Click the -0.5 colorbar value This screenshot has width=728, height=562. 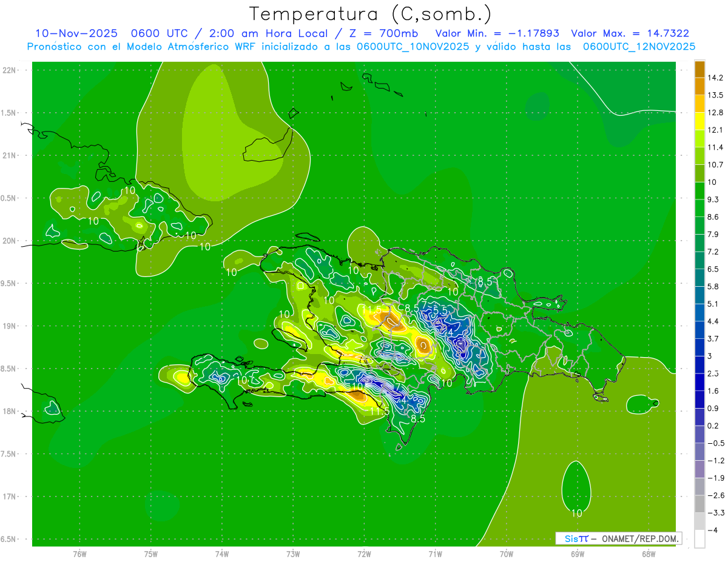click(715, 443)
